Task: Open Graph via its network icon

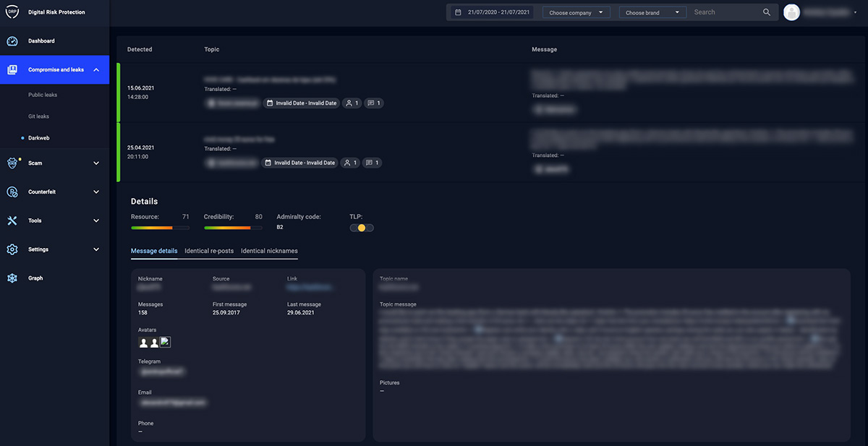Action: click(12, 278)
